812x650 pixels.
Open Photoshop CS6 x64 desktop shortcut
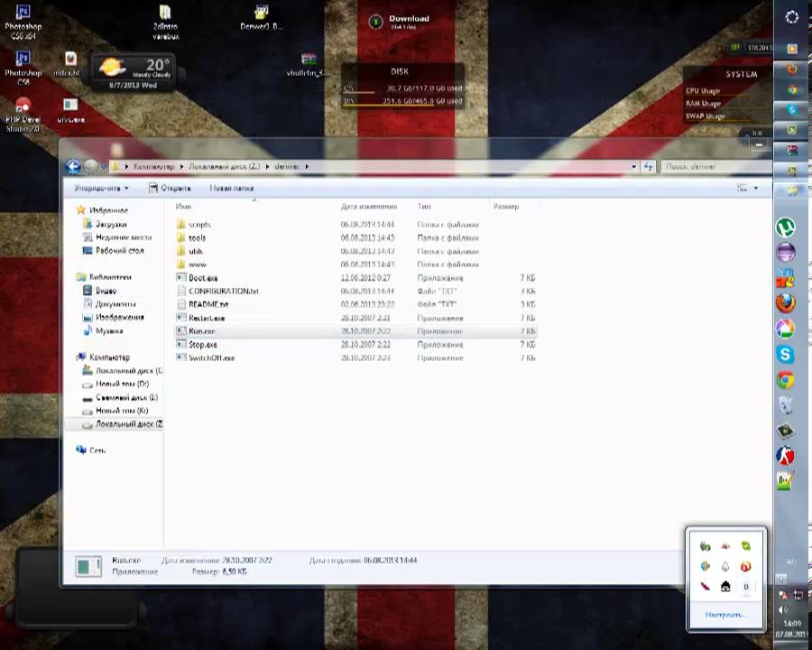[23, 22]
